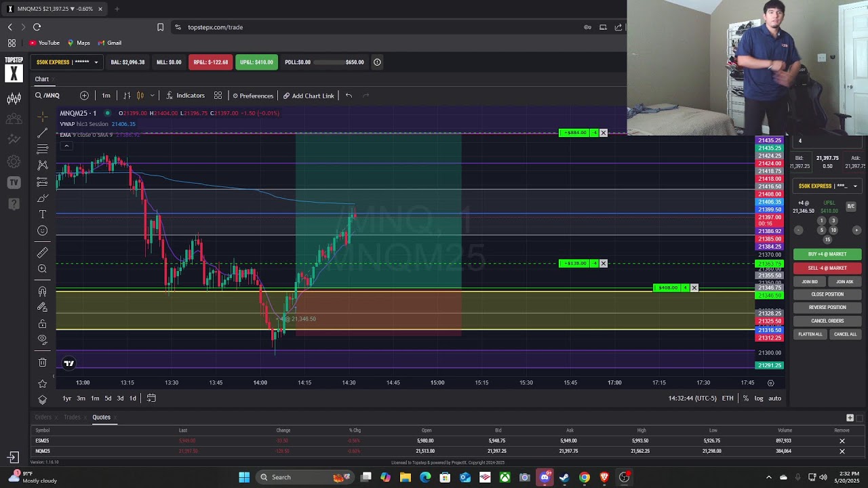Click the info icon next to PDLL
The height and width of the screenshot is (488, 868).
pos(377,62)
